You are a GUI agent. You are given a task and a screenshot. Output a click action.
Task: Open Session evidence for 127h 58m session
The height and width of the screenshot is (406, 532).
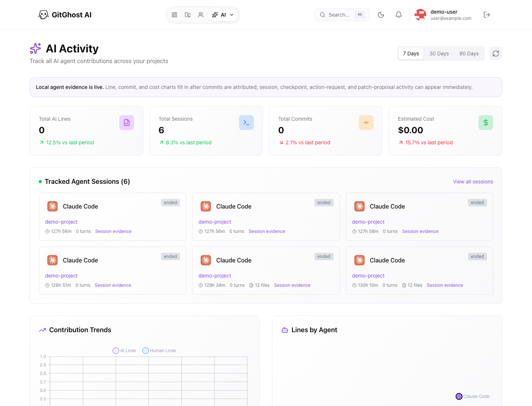(x=420, y=231)
